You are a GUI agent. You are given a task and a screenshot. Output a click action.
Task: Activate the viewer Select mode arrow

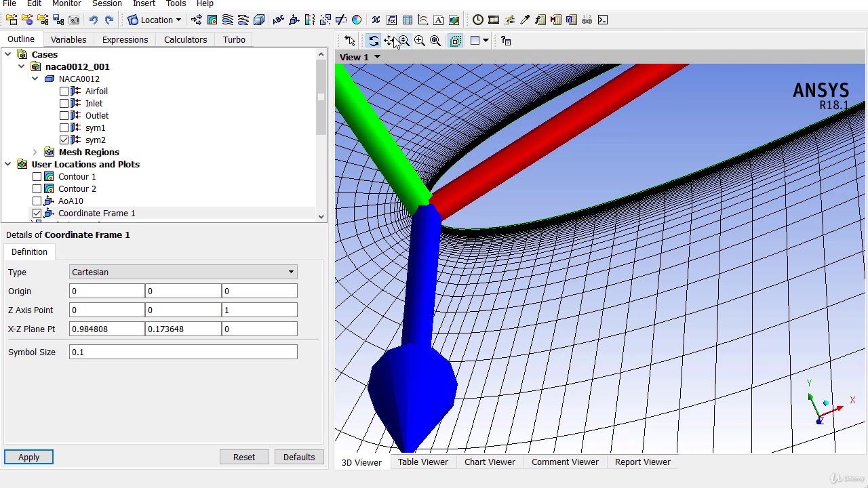click(x=349, y=41)
